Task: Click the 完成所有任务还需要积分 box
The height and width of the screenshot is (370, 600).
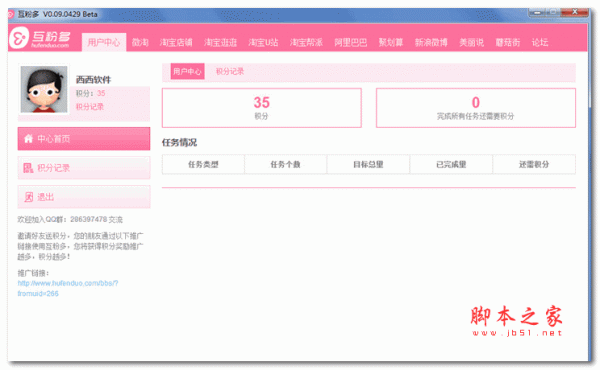Action: click(x=476, y=108)
